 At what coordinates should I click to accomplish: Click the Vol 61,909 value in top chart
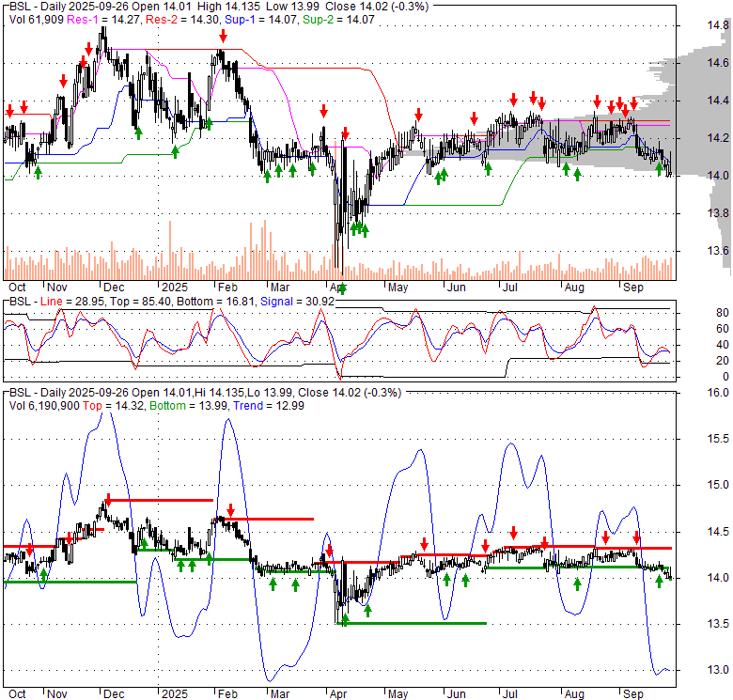(x=36, y=19)
